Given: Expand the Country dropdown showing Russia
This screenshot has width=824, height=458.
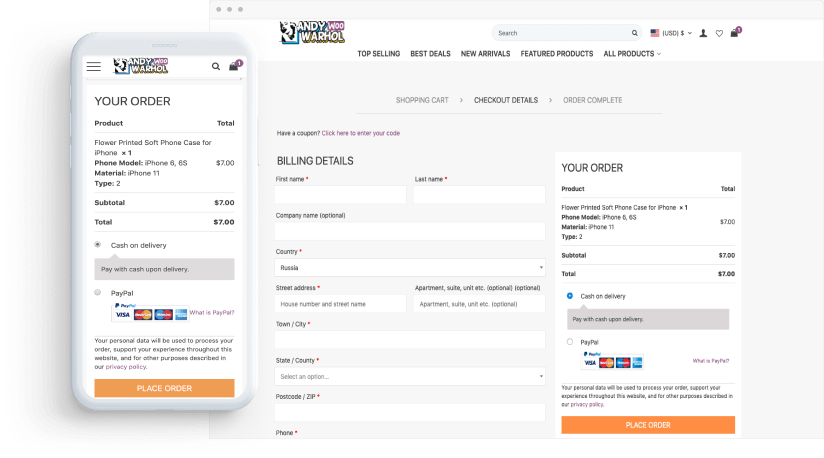Looking at the screenshot, I should 410,268.
